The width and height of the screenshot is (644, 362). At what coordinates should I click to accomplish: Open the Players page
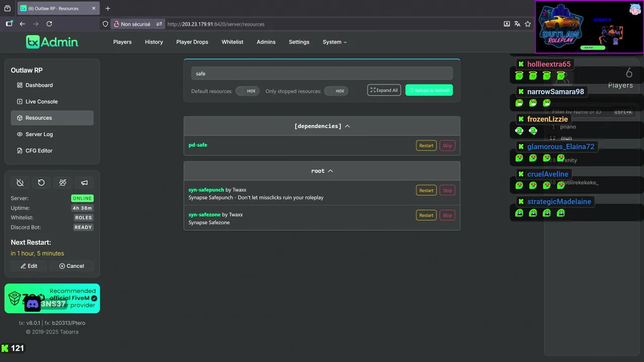pos(122,42)
